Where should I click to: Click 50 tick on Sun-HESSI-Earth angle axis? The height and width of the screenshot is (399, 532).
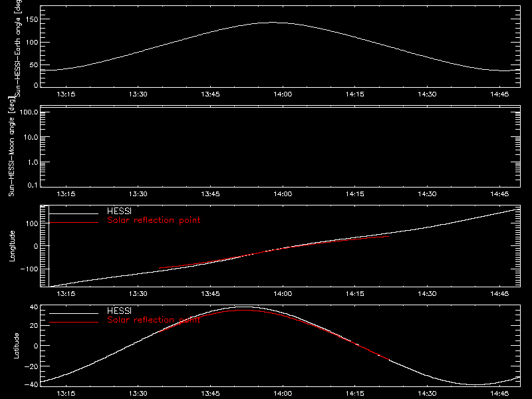[34, 65]
